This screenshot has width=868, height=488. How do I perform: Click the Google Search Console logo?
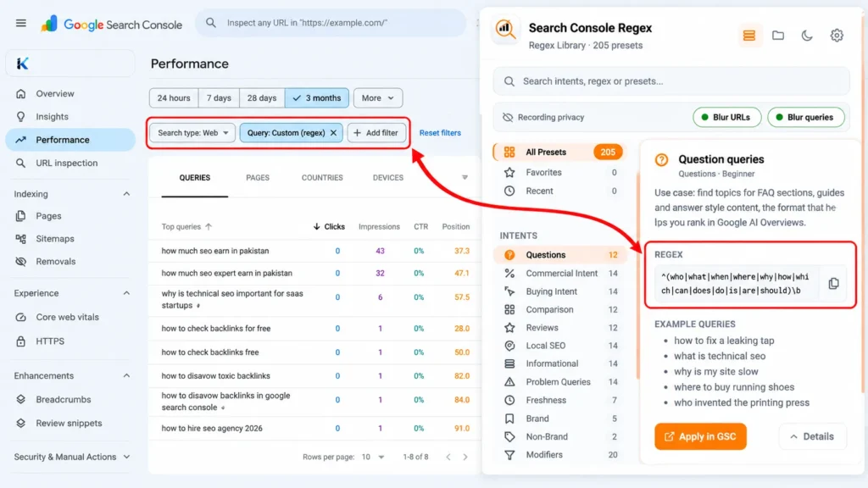point(111,24)
